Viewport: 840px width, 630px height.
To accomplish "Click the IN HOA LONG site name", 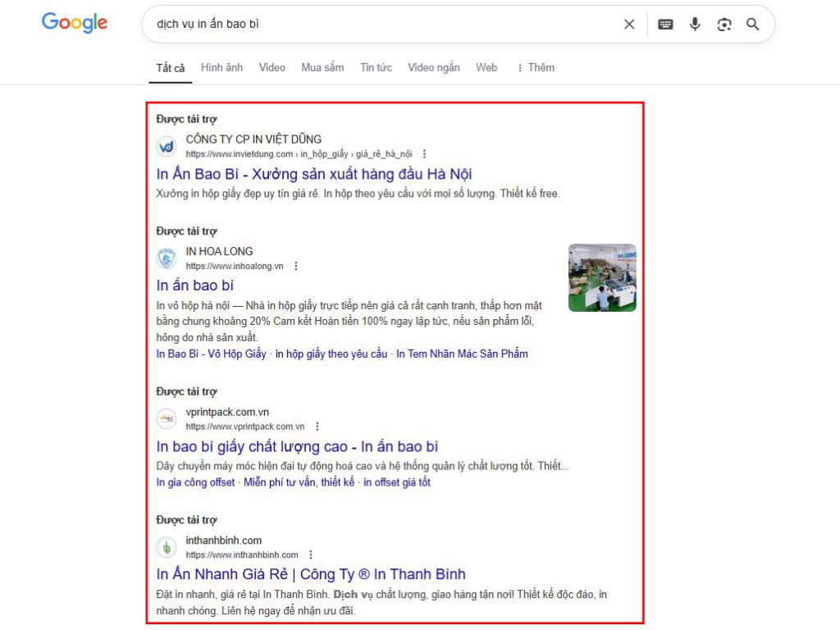I will [219, 251].
